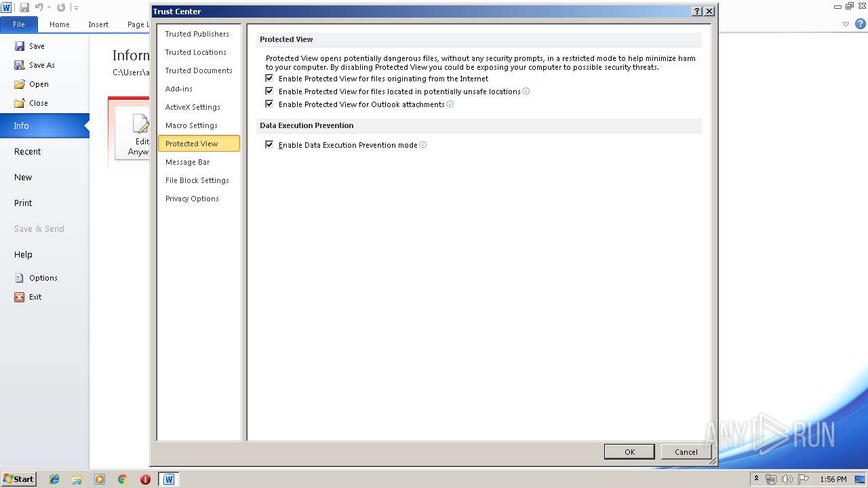Collapse the ribbon using the caret icon
Image resolution: width=868 pixels, height=488 pixels.
point(846,24)
